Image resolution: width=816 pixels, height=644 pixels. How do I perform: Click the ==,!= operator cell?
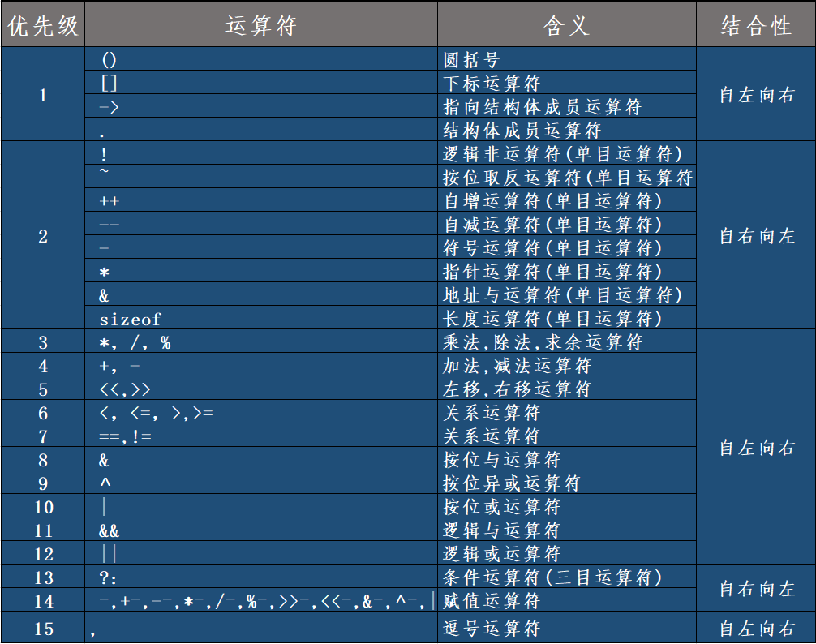click(x=260, y=435)
